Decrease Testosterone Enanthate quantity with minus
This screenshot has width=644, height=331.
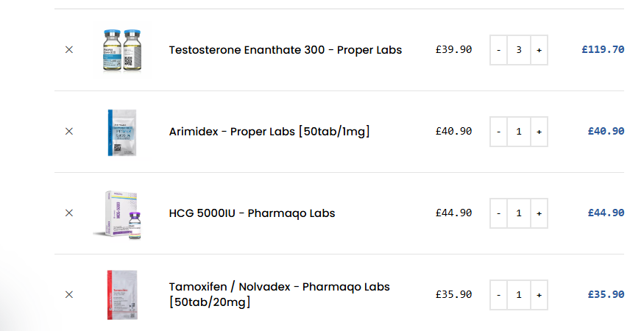coord(499,50)
